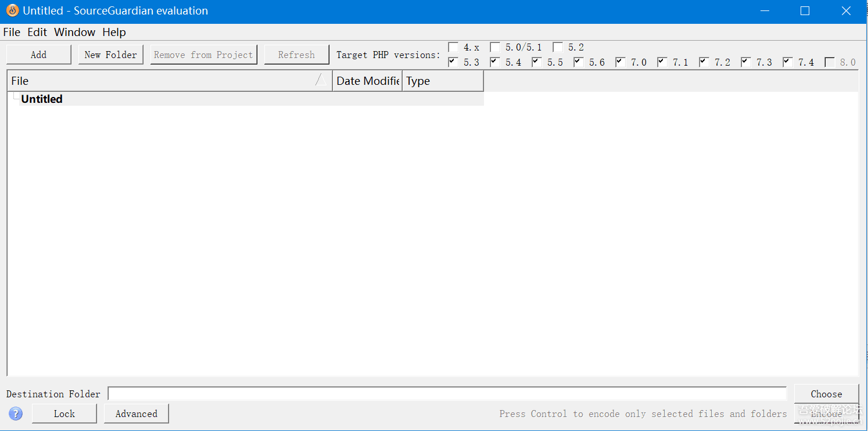Uncheck the PHP 7.3 target checkbox
Image resolution: width=868 pixels, height=431 pixels.
[746, 62]
